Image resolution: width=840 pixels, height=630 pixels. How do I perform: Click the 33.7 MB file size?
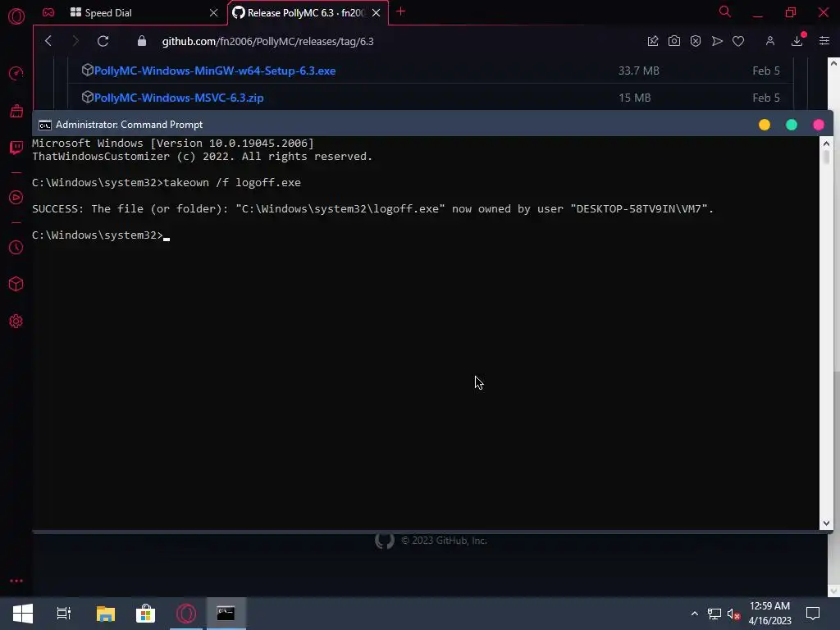click(638, 71)
